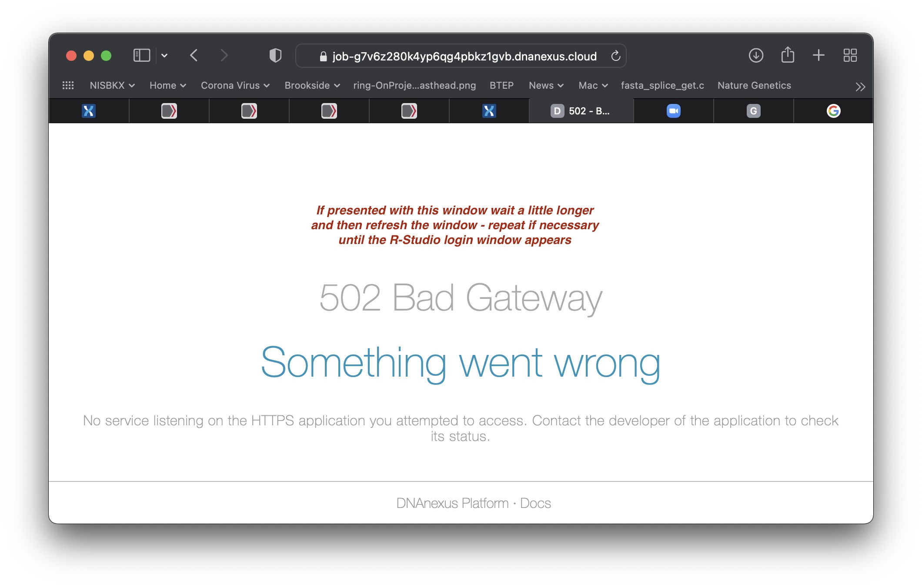Click the News bookmarks expander

click(561, 85)
